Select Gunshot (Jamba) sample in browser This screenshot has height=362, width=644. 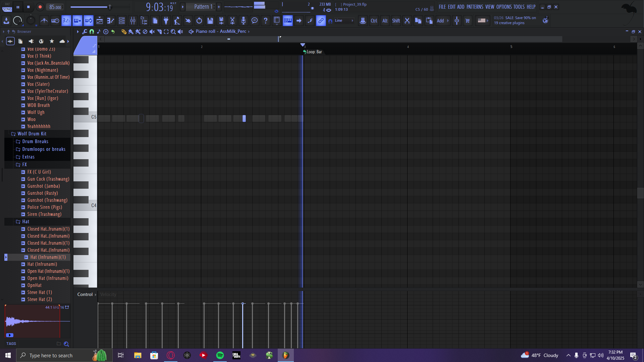(x=44, y=186)
